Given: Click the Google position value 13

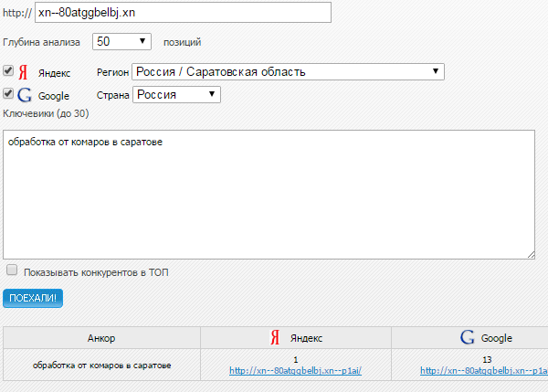Looking at the screenshot, I should 487,359.
